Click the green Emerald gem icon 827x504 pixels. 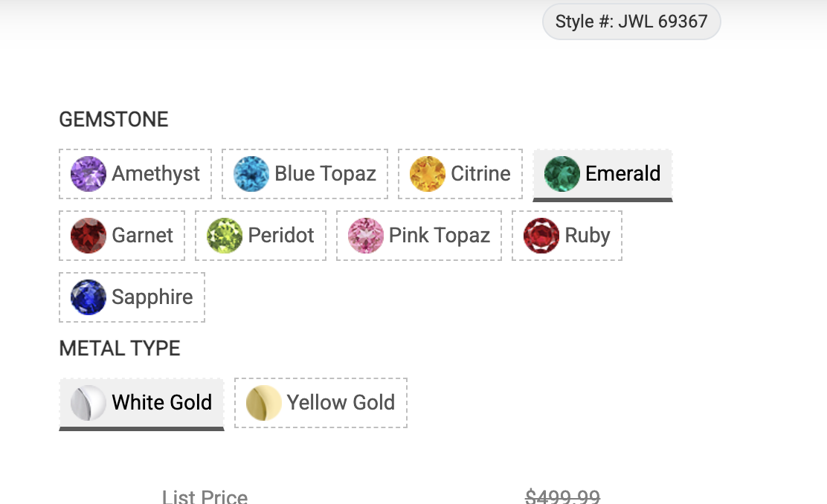point(561,174)
